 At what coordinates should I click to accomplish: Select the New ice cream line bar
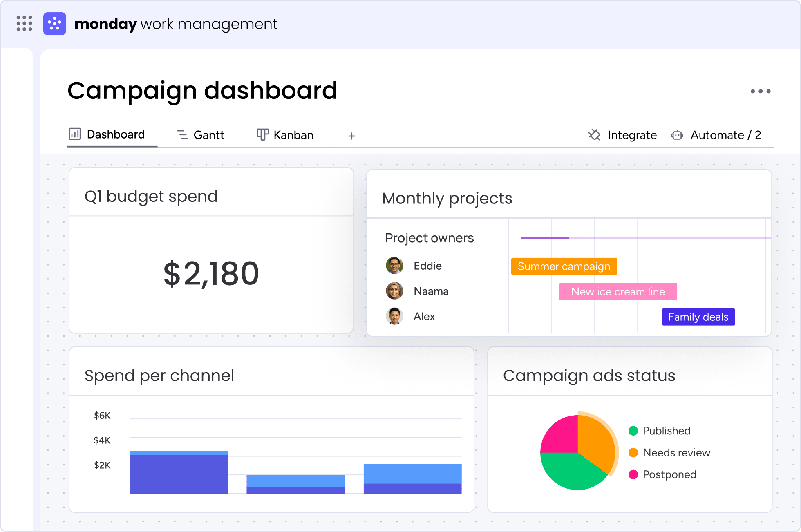coord(618,292)
